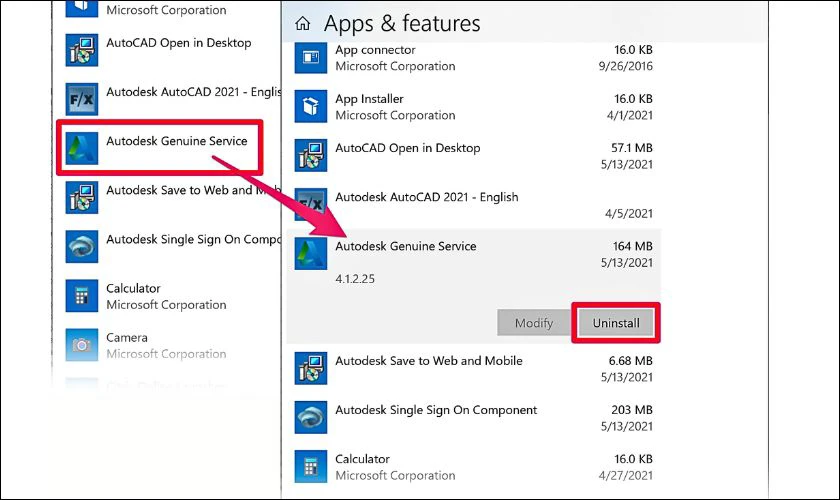Select App Installer icon in Apps & features list
Image resolution: width=840 pixels, height=500 pixels.
[x=311, y=107]
